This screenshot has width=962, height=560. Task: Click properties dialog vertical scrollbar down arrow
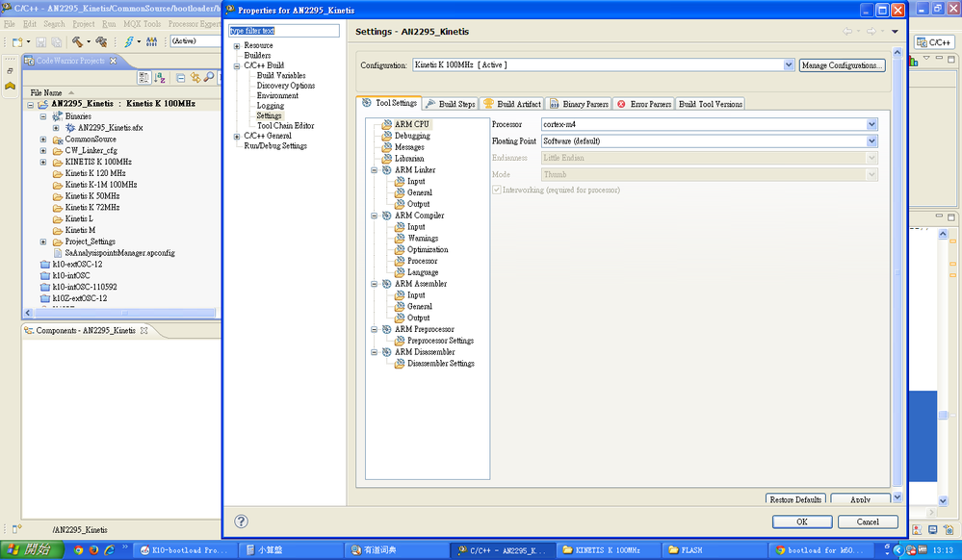click(x=897, y=496)
